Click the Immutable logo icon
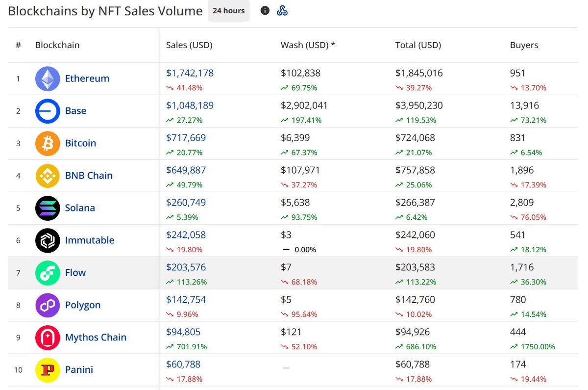Viewport: 588px width, 390px height. 48,240
